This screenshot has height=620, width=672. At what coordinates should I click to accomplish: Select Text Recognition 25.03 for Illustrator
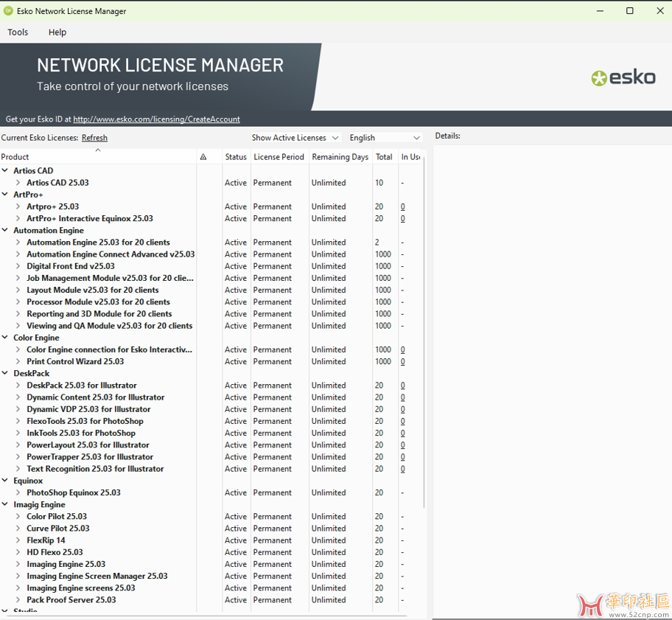click(x=95, y=469)
